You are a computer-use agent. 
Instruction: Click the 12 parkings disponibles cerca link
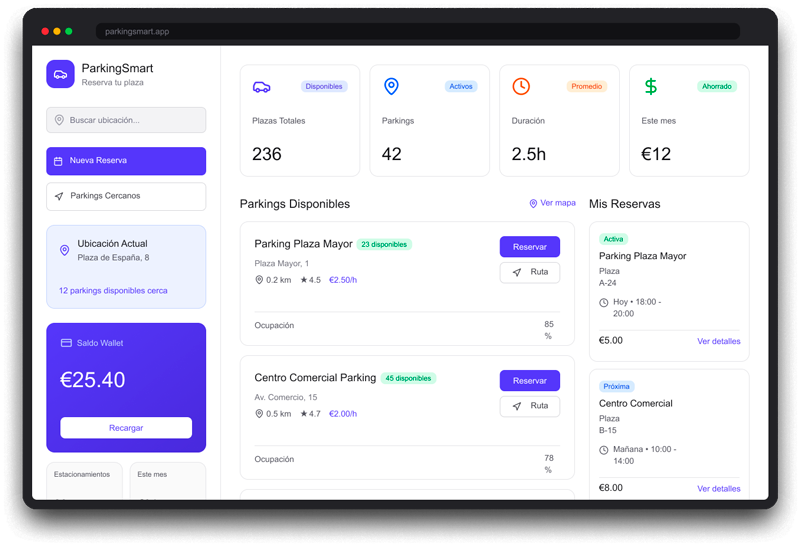(x=113, y=291)
